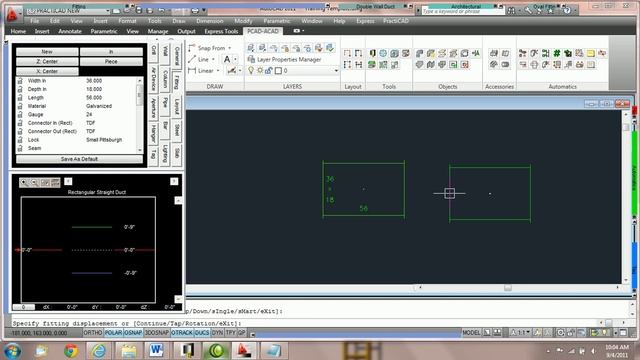
Task: Open the Quick Access toolbar customize arrow
Action: tap(203, 11)
